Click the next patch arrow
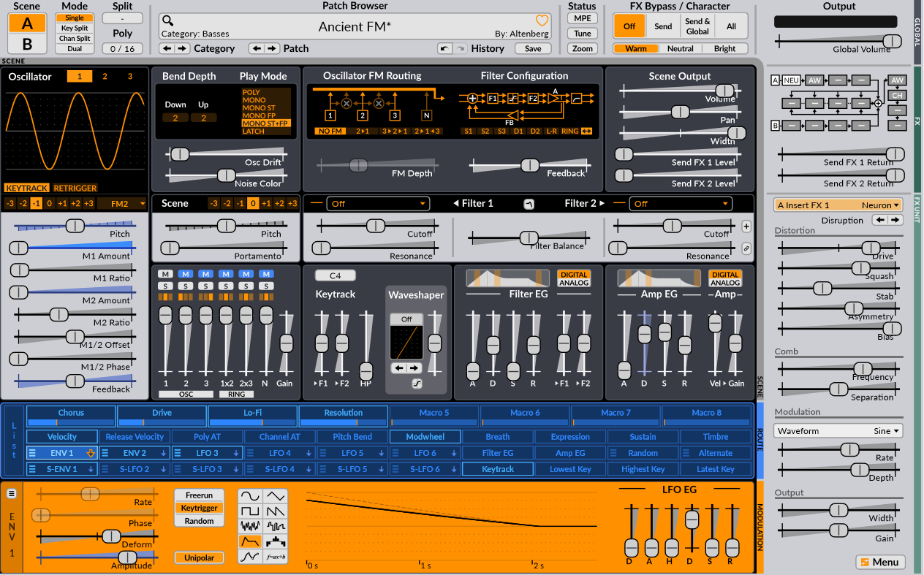 (272, 48)
